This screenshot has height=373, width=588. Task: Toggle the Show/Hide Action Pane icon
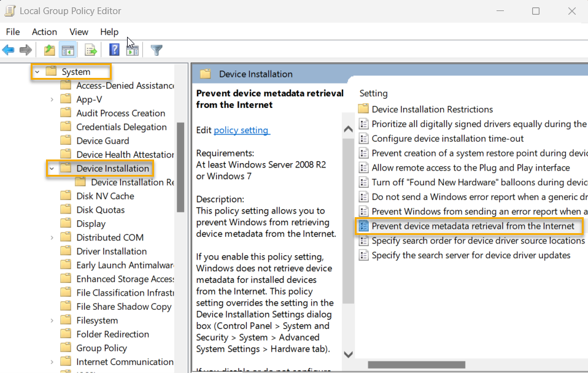133,50
